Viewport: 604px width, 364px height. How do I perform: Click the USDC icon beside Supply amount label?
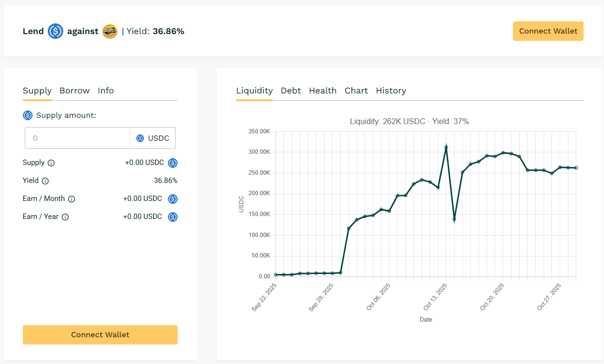tap(28, 115)
